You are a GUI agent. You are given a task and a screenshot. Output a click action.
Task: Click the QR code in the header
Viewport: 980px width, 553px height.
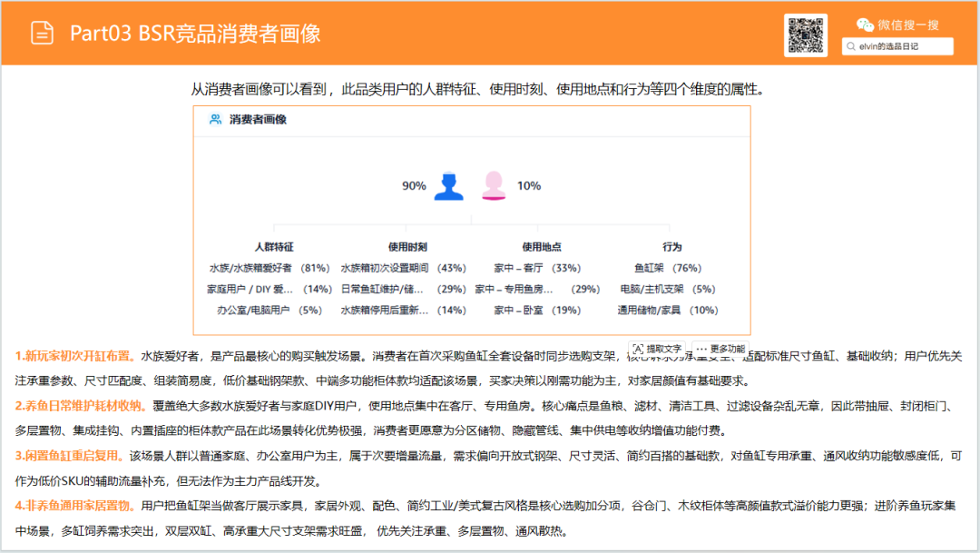(x=806, y=35)
